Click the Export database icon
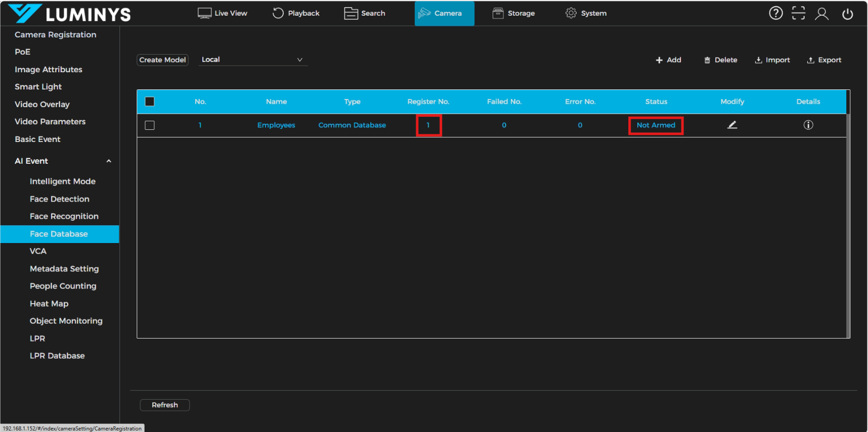 pyautogui.click(x=810, y=60)
